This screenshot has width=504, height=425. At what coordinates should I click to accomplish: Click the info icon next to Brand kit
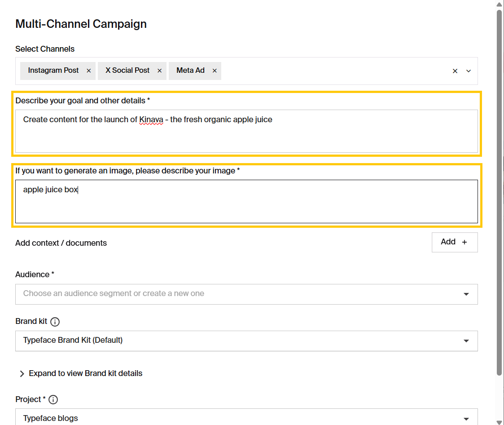(x=55, y=322)
